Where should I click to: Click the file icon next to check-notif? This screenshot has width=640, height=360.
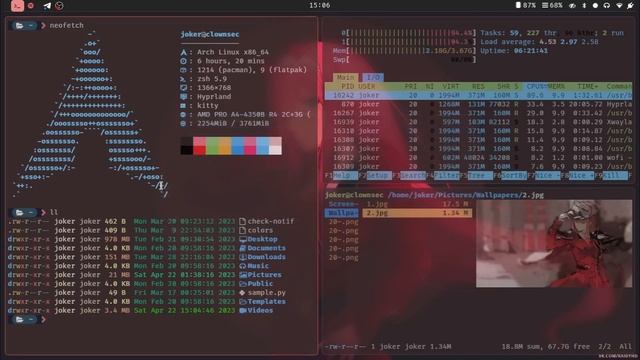(x=242, y=221)
